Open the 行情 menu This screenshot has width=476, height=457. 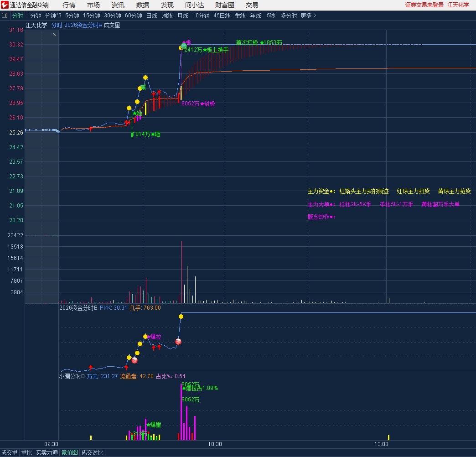click(69, 5)
